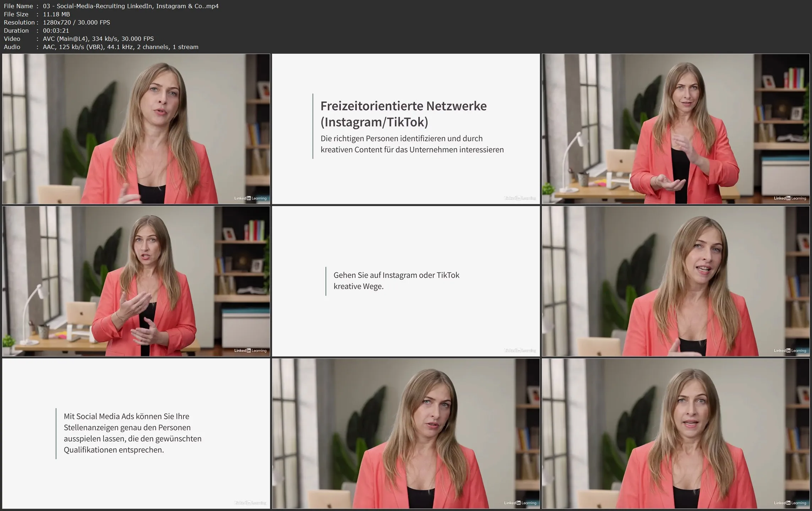Click the 'Resolution' label
The image size is (812, 511).
19,22
